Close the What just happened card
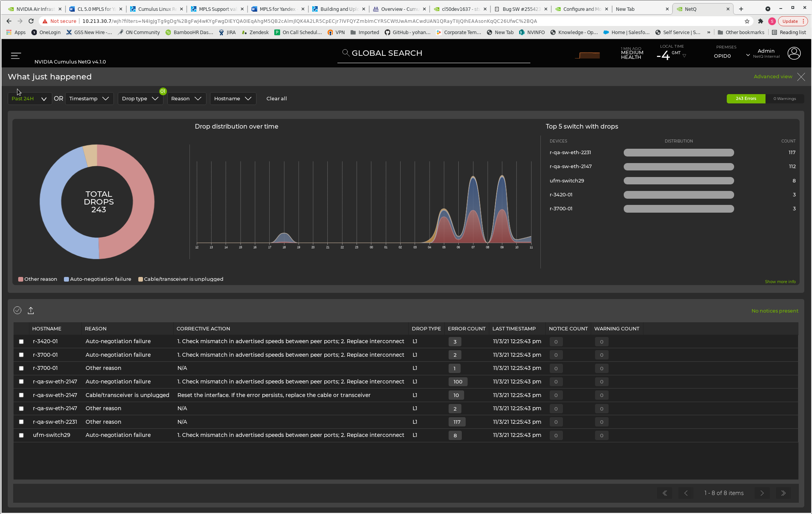812x514 pixels. [x=801, y=77]
